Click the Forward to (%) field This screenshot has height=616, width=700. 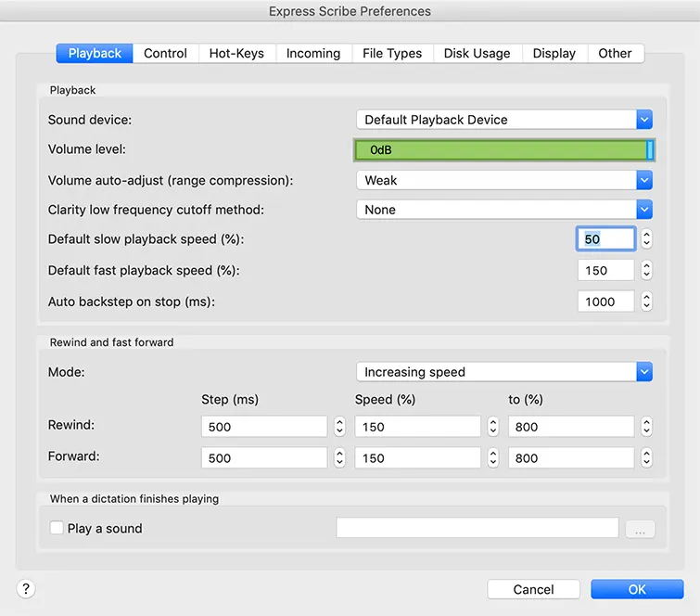(571, 458)
